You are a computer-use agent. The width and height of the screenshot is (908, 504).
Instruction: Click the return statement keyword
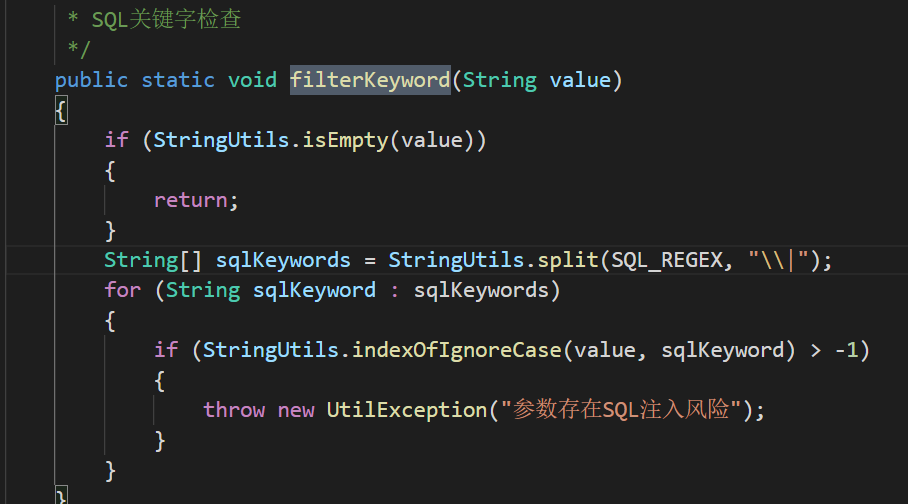(x=191, y=200)
